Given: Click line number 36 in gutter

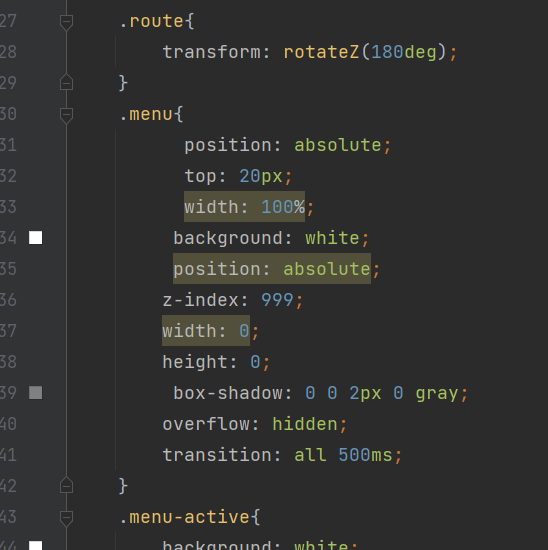Looking at the screenshot, I should pos(8,300).
